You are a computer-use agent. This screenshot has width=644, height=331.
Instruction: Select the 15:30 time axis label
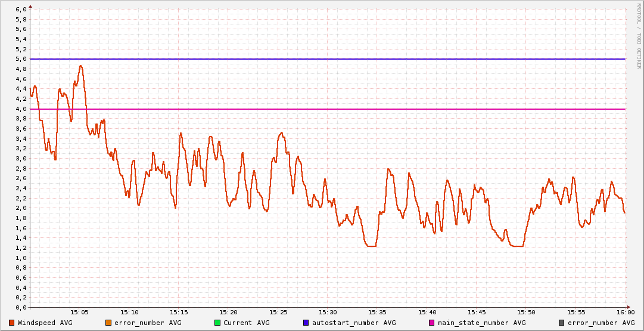328,312
